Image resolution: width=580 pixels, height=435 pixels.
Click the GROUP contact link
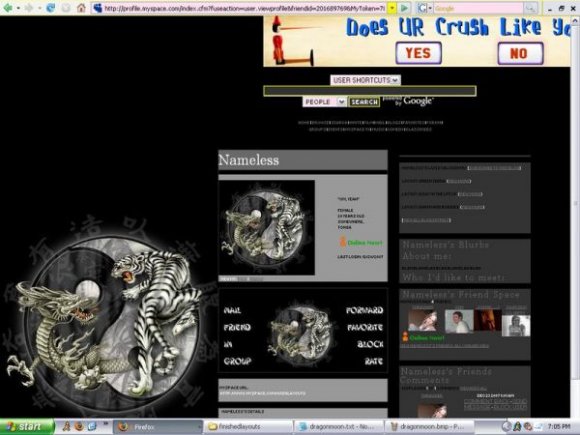pos(237,361)
